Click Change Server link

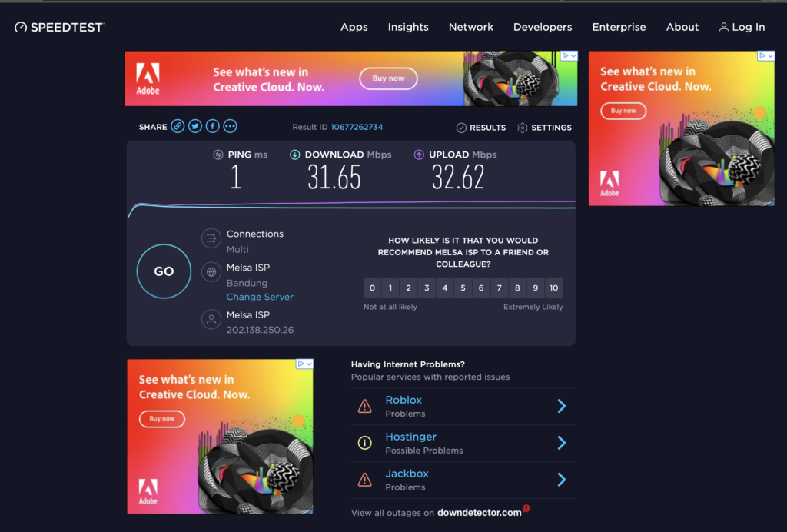pos(260,297)
